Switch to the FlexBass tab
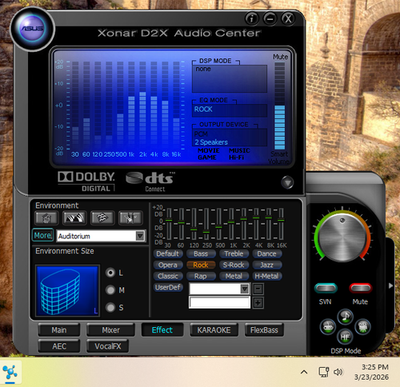 click(264, 330)
